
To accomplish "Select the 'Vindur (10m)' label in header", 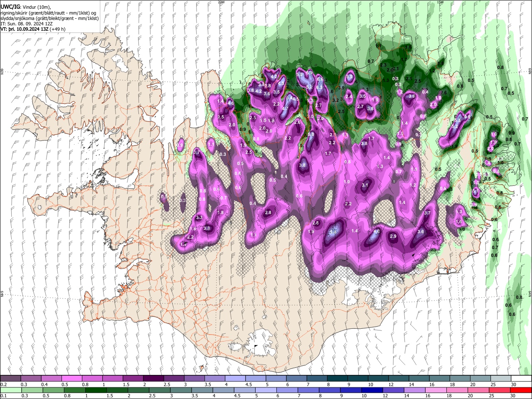I will [x=37, y=7].
